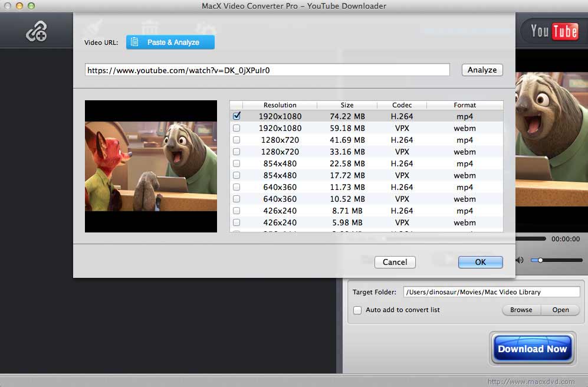588x387 pixels.
Task: Click the Target Folder path field
Action: click(x=492, y=292)
